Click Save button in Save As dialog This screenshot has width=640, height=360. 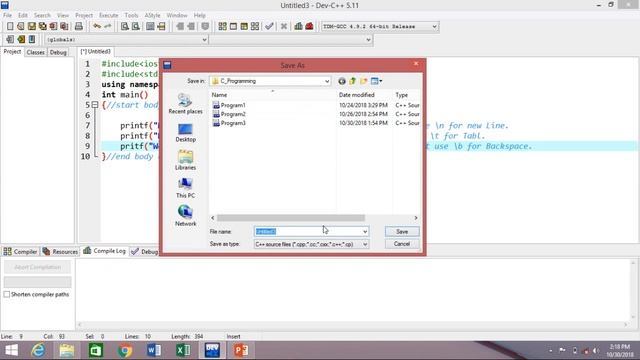(402, 231)
